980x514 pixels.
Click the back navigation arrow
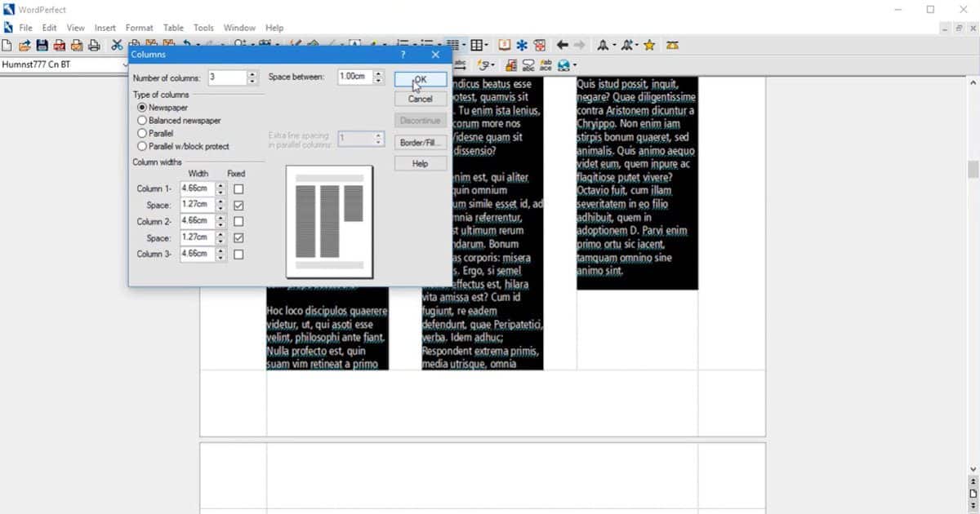pos(562,45)
